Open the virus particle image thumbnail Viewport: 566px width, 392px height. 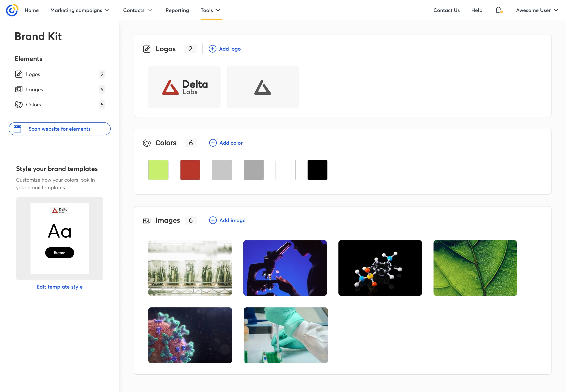tap(190, 335)
